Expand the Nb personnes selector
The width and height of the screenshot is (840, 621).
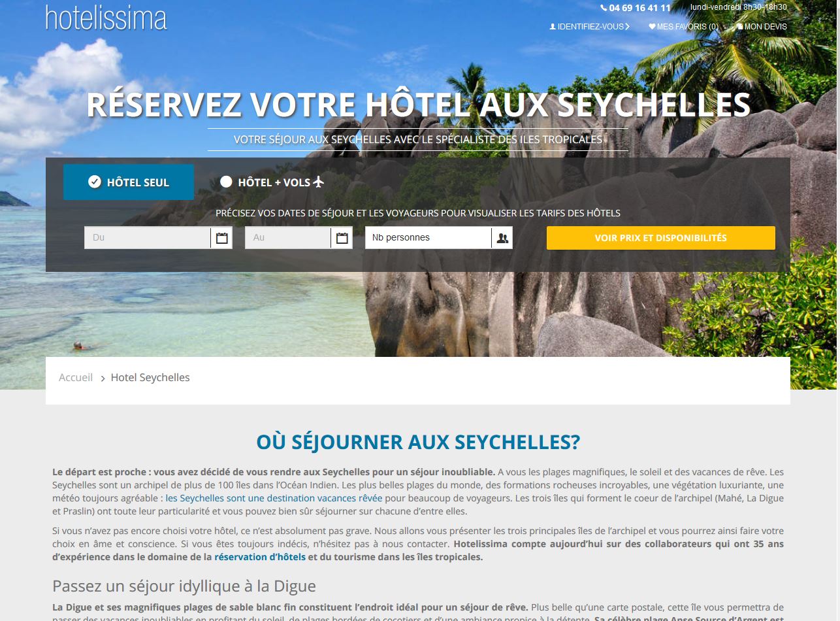439,238
